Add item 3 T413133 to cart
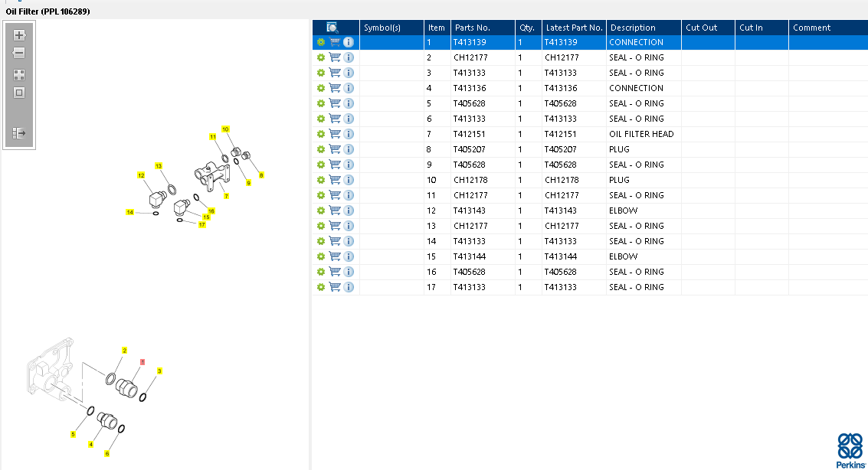Screen dimensions: 868x470 (x=335, y=73)
